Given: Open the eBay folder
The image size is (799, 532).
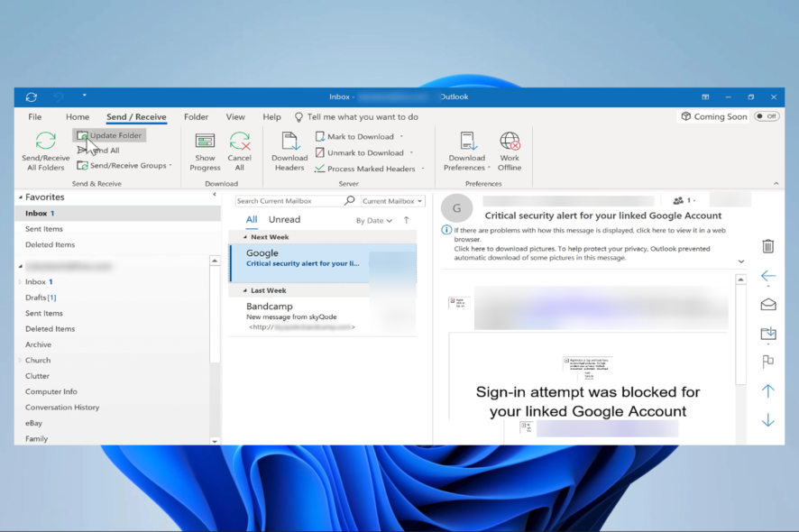Looking at the screenshot, I should 33,423.
